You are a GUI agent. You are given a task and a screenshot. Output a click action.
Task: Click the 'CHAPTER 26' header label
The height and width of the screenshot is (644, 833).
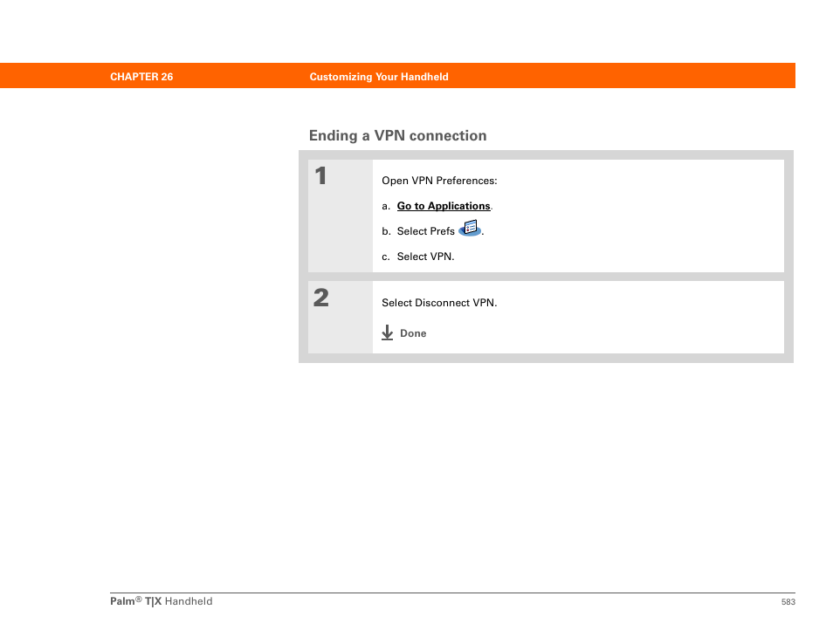(x=141, y=77)
